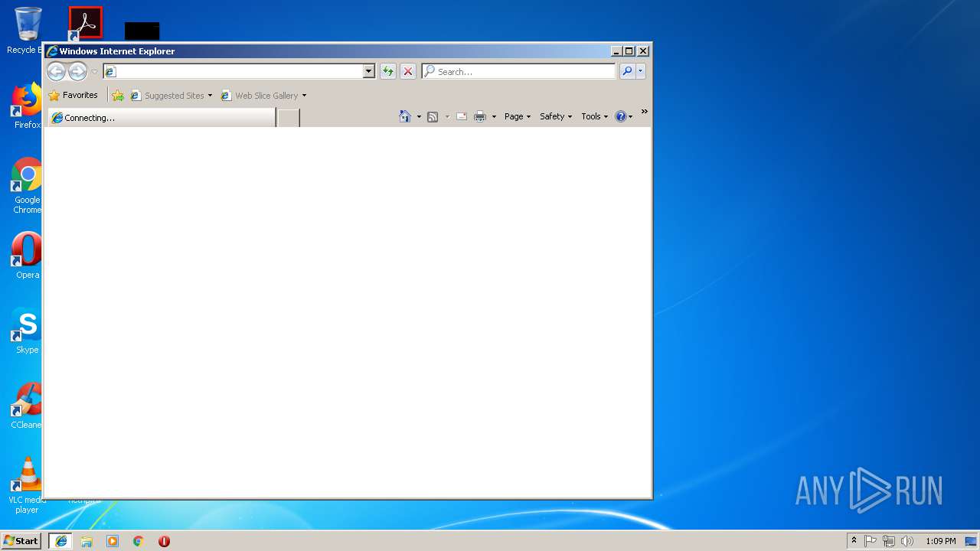
Task: Open search provider options dropdown
Action: point(641,71)
